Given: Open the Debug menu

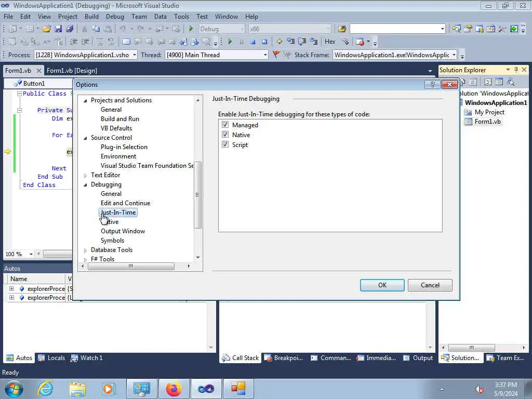Looking at the screenshot, I should pyautogui.click(x=115, y=16).
